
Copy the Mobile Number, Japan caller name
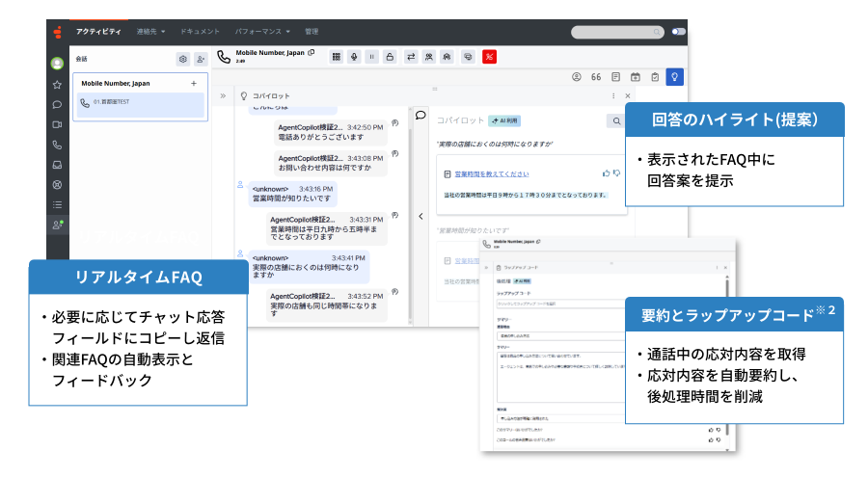[312, 53]
